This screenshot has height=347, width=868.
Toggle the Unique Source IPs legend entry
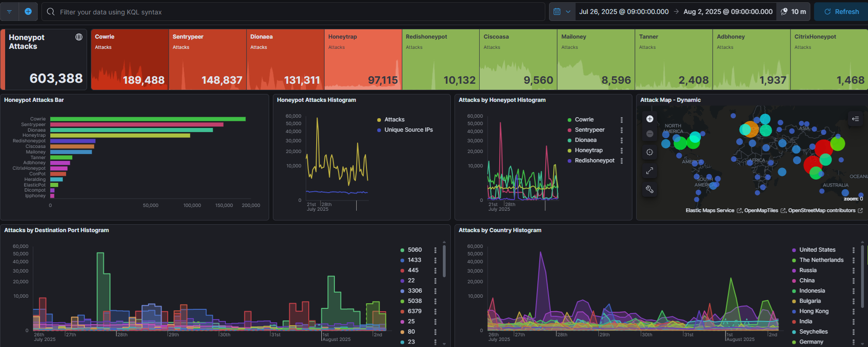408,130
